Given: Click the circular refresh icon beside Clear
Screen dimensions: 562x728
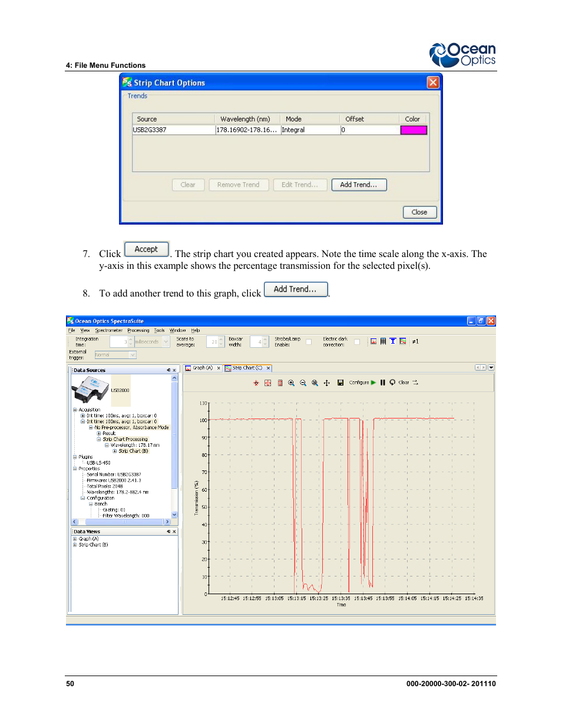Looking at the screenshot, I should pyautogui.click(x=392, y=383).
